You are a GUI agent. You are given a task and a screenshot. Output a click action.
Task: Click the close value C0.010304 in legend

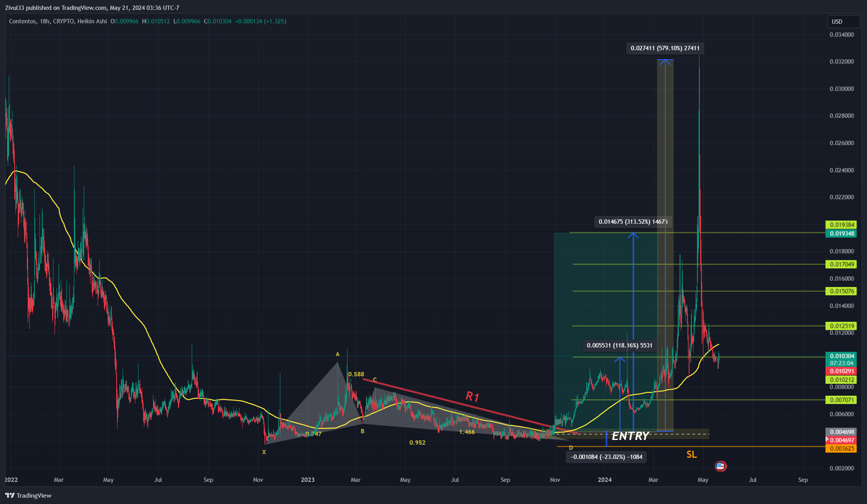click(x=217, y=21)
